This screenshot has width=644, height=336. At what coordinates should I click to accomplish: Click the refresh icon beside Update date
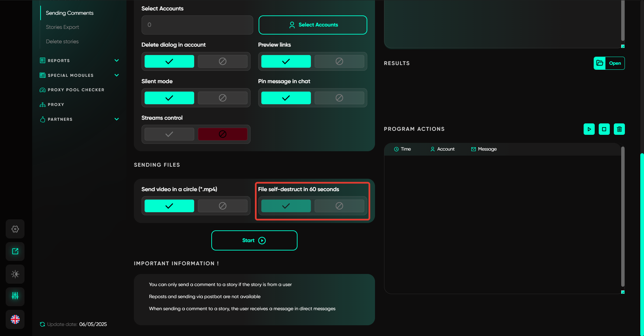(42, 324)
